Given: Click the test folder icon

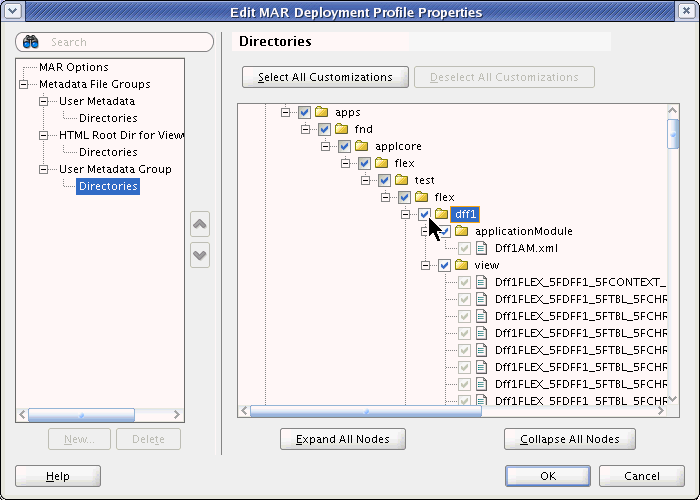Looking at the screenshot, I should click(401, 180).
